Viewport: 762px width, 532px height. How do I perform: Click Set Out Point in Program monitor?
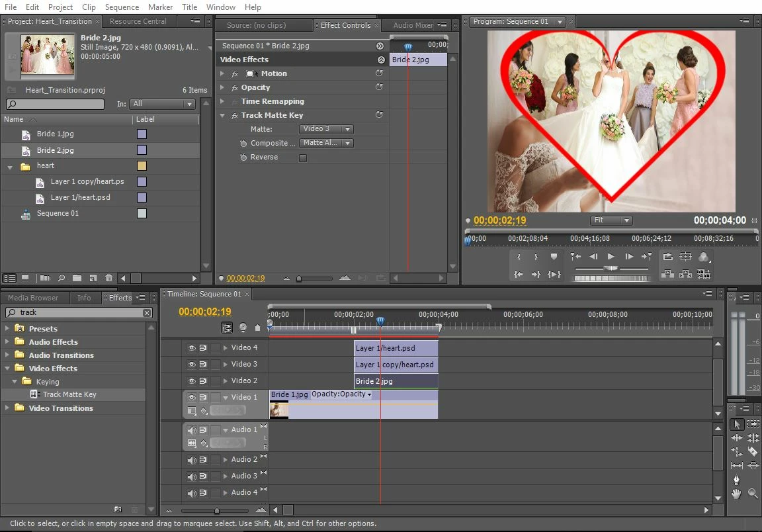coord(536,257)
